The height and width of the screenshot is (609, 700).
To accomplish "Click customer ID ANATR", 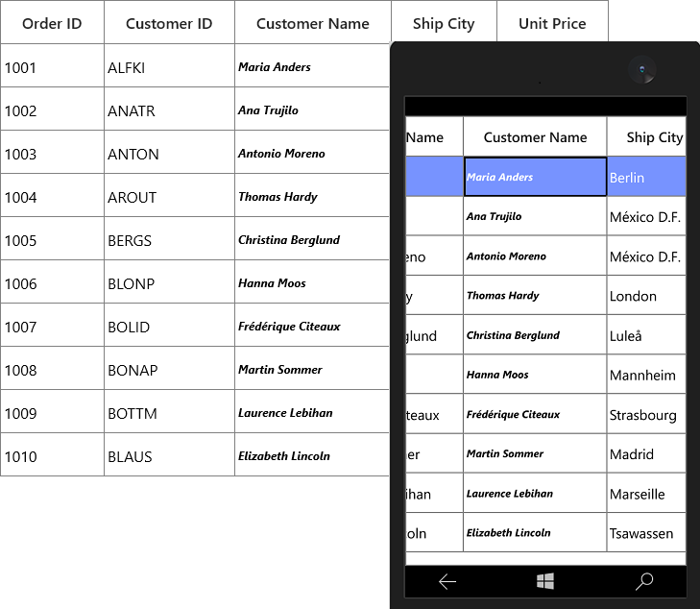I will tap(169, 109).
